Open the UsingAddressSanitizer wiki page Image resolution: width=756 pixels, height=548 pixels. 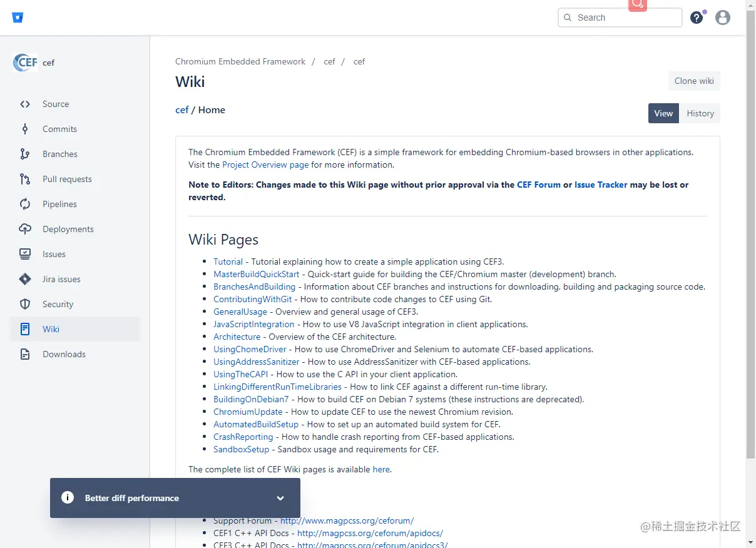coord(257,362)
